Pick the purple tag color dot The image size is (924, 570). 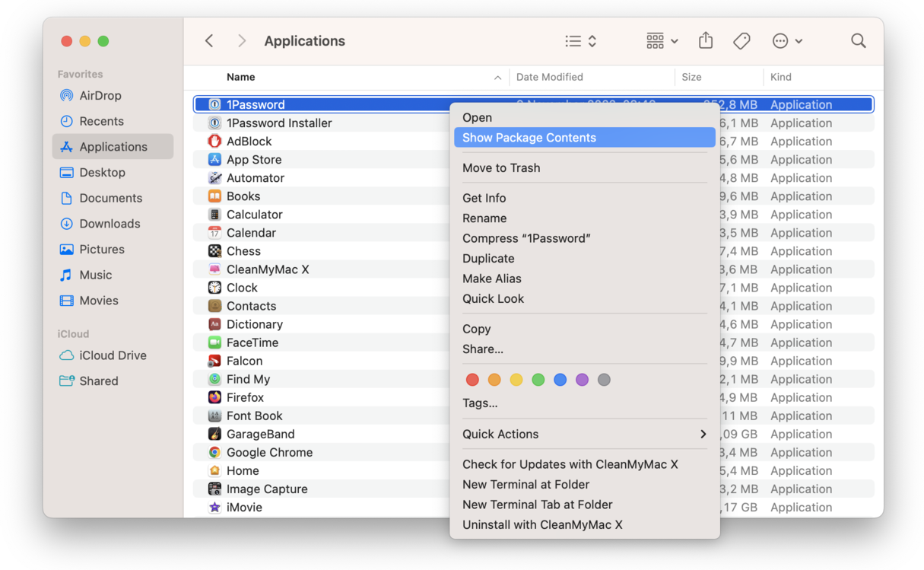pyautogui.click(x=582, y=380)
